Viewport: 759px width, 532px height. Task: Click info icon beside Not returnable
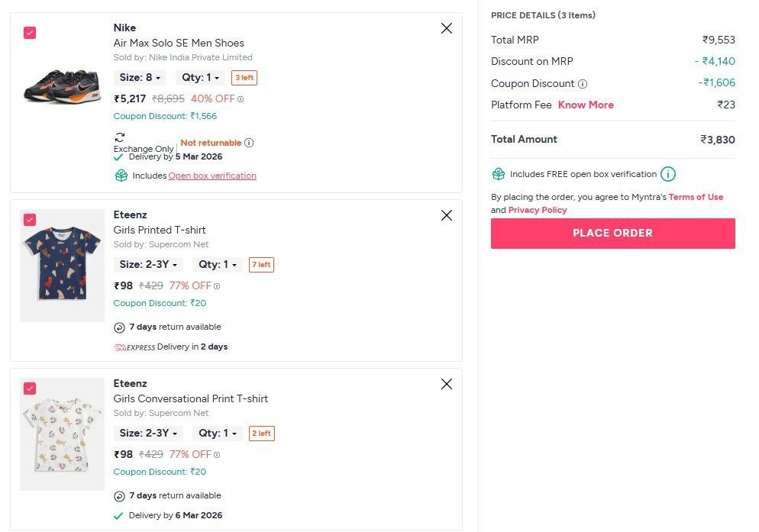(249, 143)
